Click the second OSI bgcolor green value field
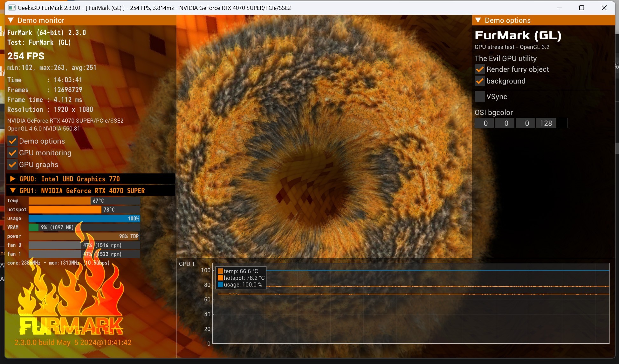Screen dimensions: 619x364 point(505,123)
